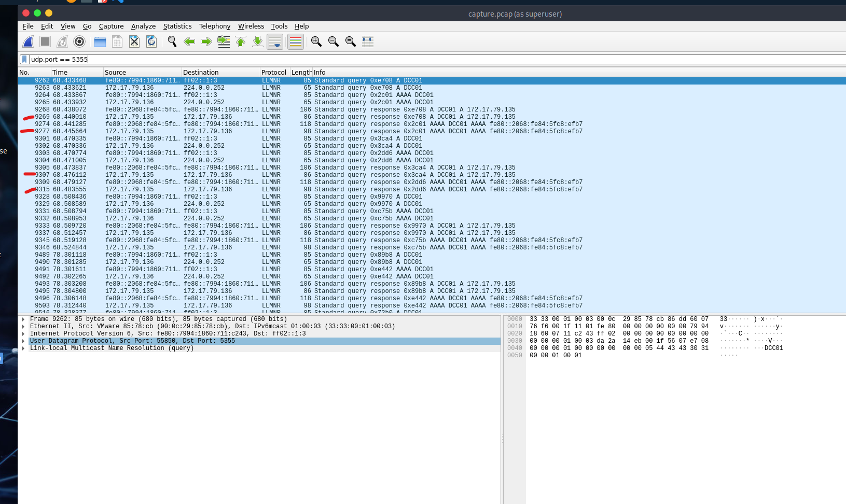Screen dimensions: 846x504
Task: Reload this capture file
Action: pyautogui.click(x=151, y=41)
